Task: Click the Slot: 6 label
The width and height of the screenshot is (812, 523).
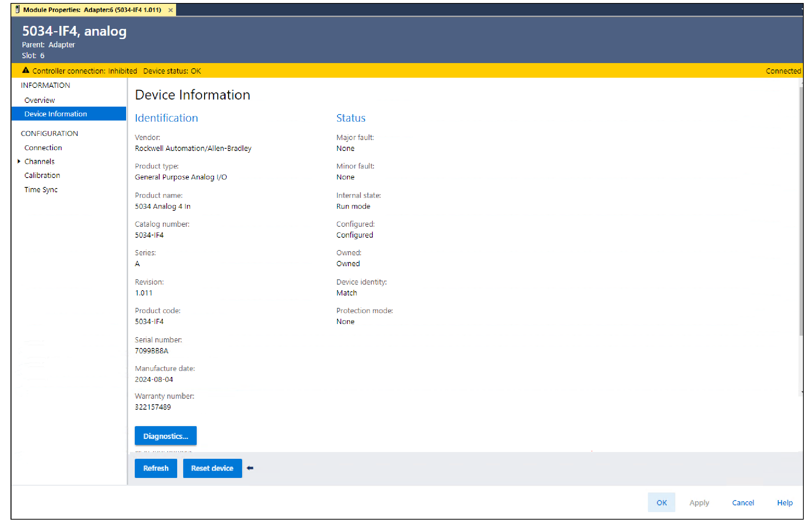Action: click(33, 56)
